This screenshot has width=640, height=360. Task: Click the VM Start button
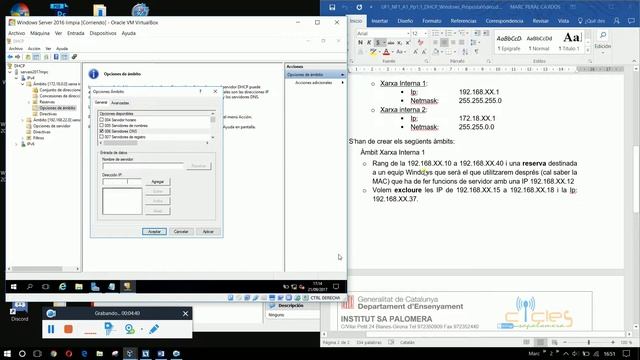click(13, 287)
